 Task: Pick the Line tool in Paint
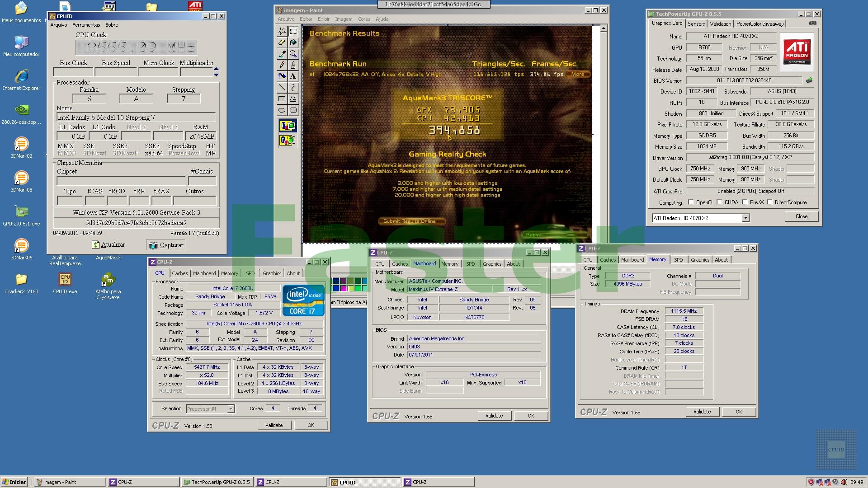282,88
